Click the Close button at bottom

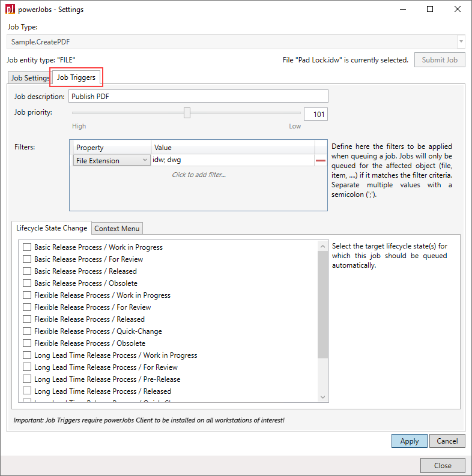tap(443, 466)
